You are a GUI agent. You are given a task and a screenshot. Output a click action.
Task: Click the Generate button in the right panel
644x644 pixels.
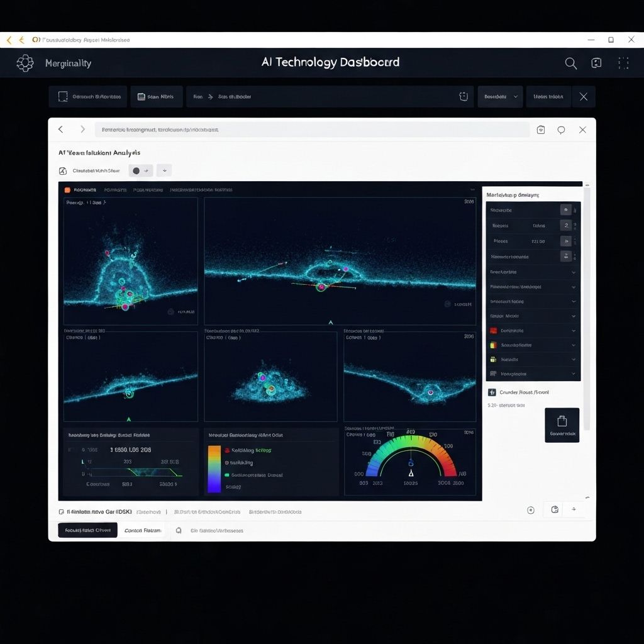pyautogui.click(x=562, y=425)
